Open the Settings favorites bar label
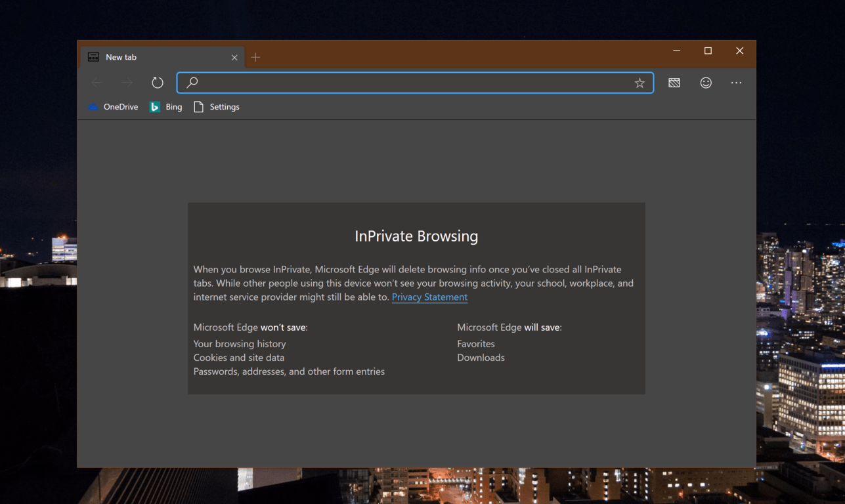 225,107
